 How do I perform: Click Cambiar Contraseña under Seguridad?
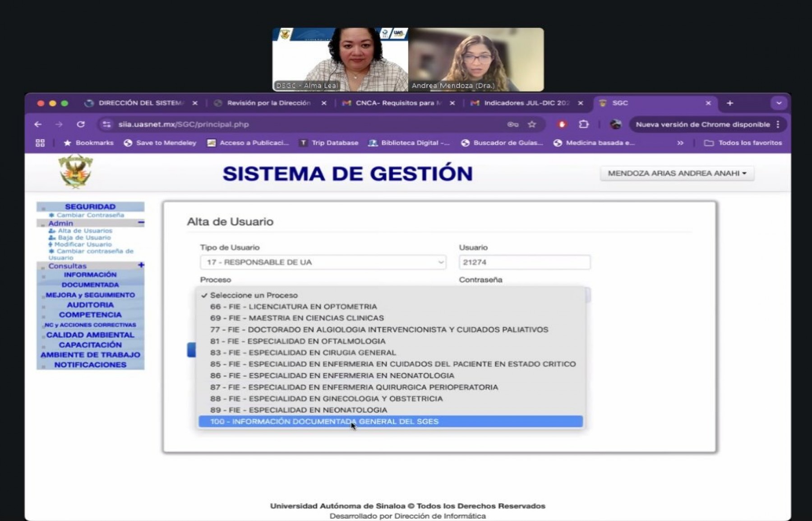90,215
